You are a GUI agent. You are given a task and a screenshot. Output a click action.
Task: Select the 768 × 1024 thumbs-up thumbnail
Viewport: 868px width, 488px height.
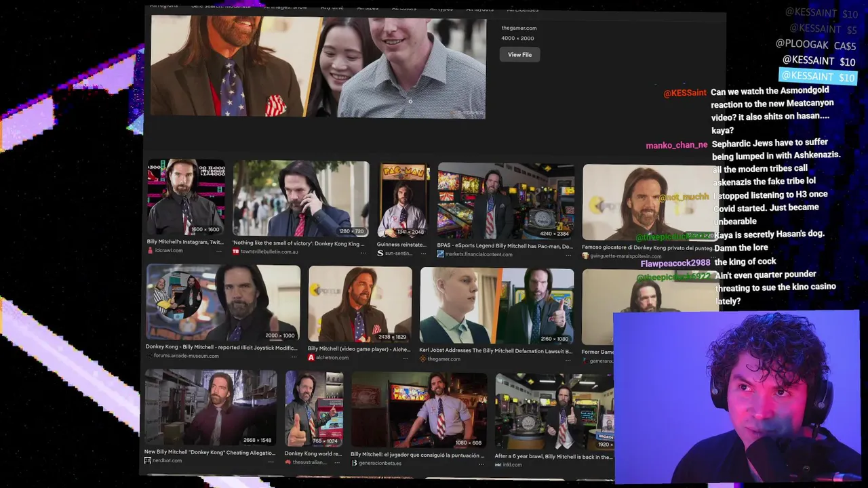click(314, 409)
